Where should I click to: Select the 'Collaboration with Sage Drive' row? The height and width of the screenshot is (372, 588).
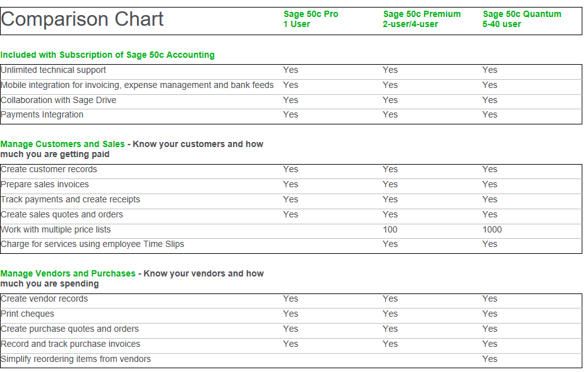58,100
